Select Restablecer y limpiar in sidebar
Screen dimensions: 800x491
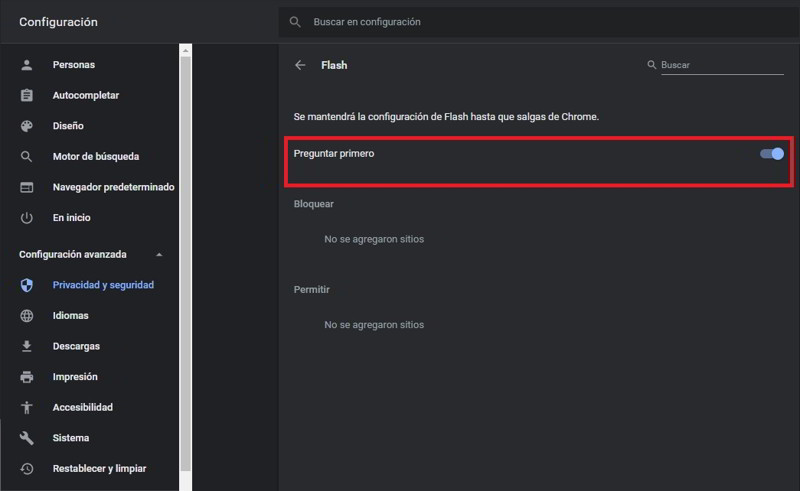(x=99, y=468)
